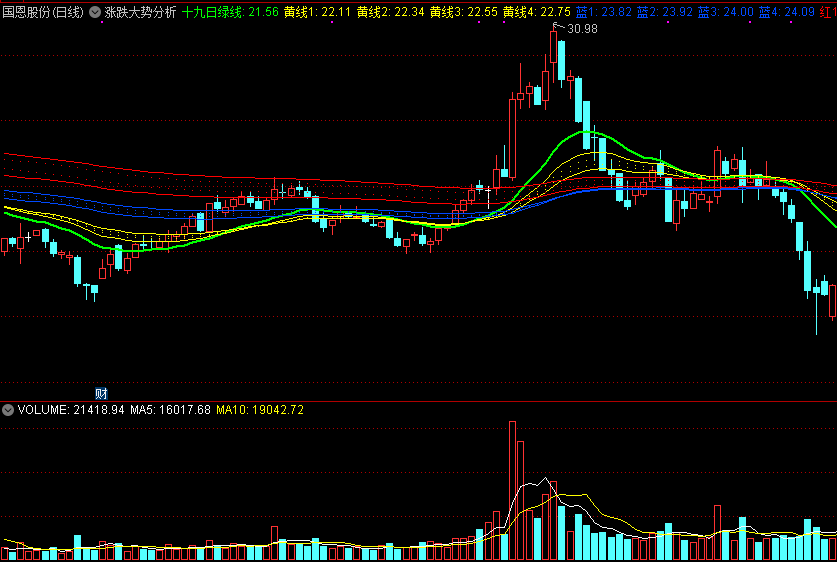
Task: Click the 蓝3: 24.00 value
Action: 725,12
